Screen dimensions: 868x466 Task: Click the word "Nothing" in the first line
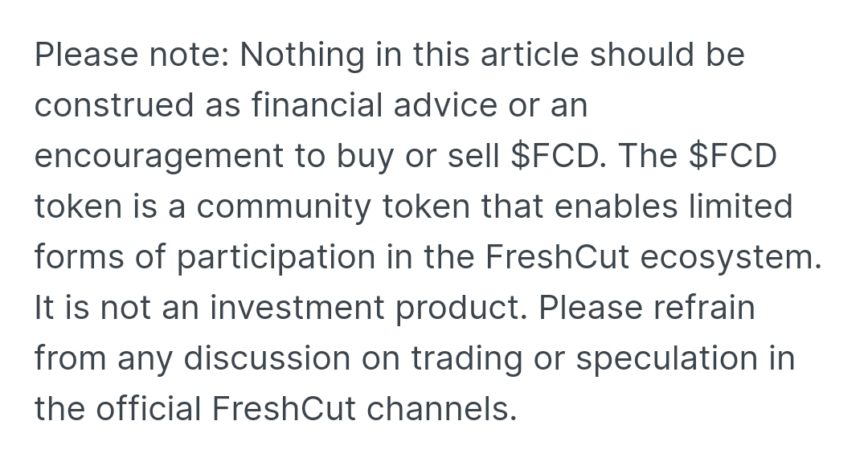pyautogui.click(x=302, y=55)
